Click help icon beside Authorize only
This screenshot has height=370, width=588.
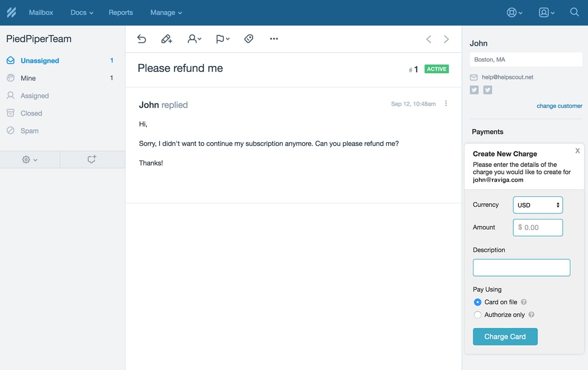[531, 314]
